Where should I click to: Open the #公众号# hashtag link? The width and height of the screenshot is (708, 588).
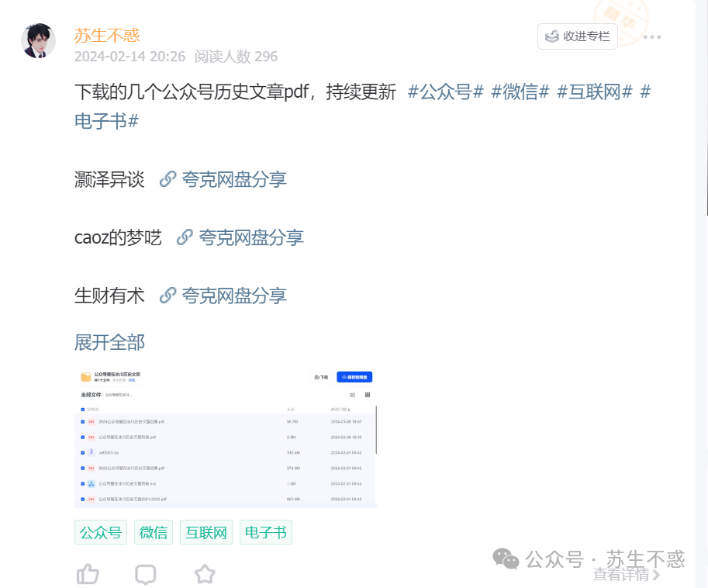coord(445,92)
